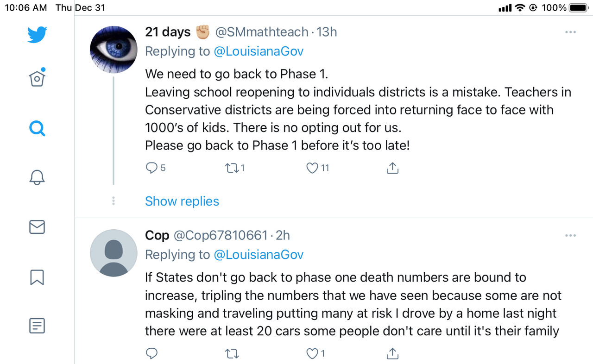Open the @Cop67810661 profile handle
The image size is (593, 364).
(221, 235)
